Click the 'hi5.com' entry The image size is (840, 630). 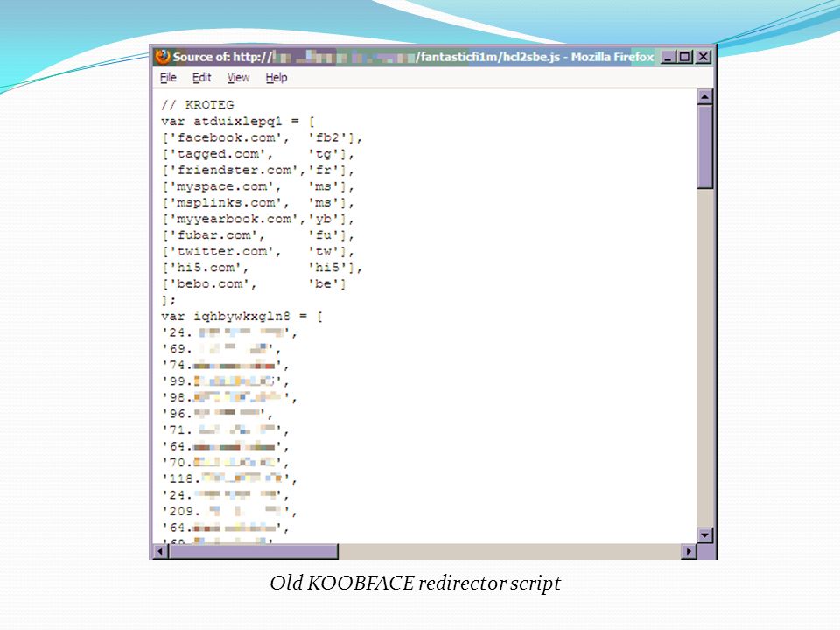(x=262, y=268)
